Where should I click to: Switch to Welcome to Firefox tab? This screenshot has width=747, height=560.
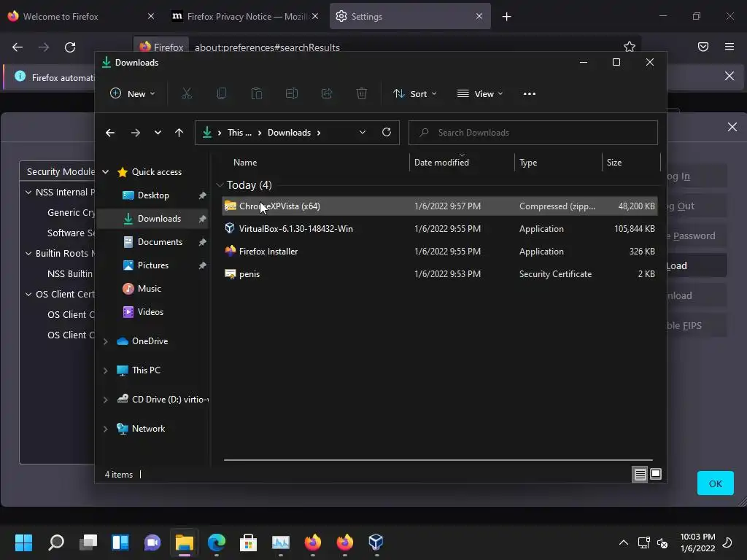(81, 17)
